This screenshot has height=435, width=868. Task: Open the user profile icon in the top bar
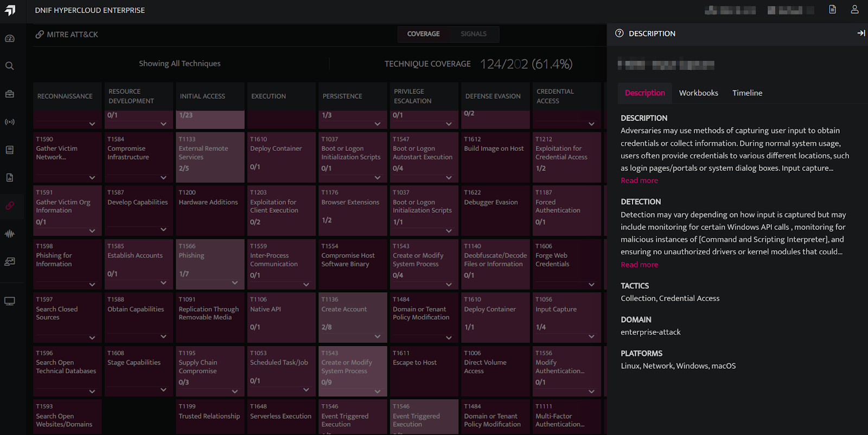coord(854,9)
